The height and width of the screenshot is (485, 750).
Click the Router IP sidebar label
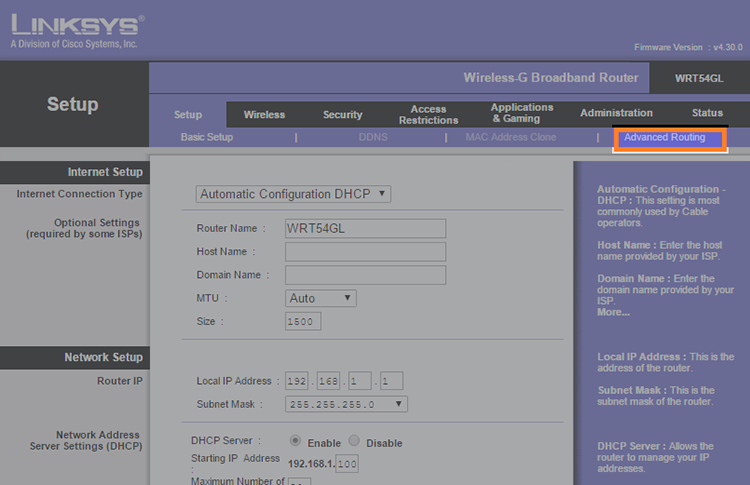[x=120, y=381]
